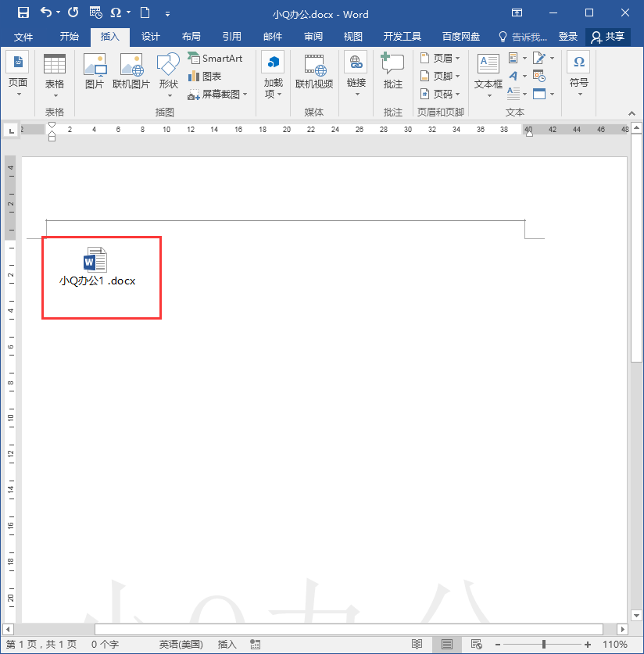Insert a 联机视频 online video
Screen dimensions: 644x654
(x=314, y=71)
